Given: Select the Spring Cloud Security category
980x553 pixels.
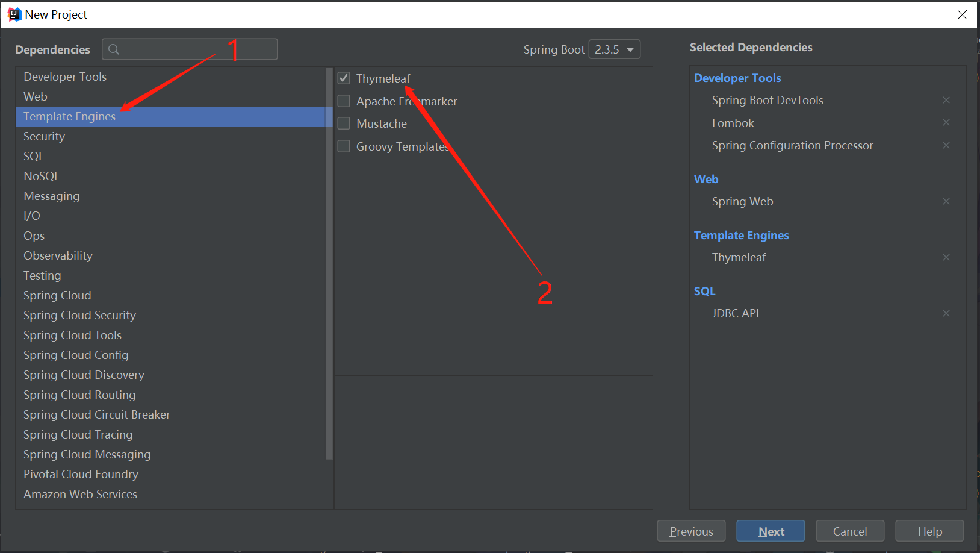Looking at the screenshot, I should pyautogui.click(x=170, y=315).
